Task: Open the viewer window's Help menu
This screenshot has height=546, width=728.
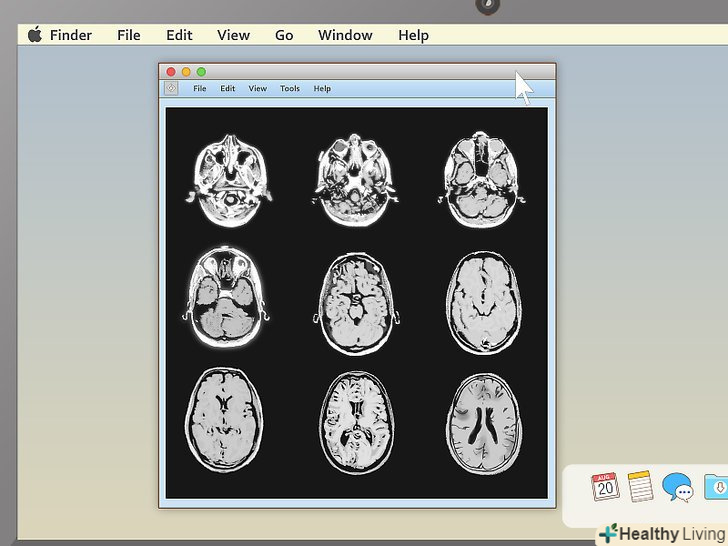Action: 322,89
